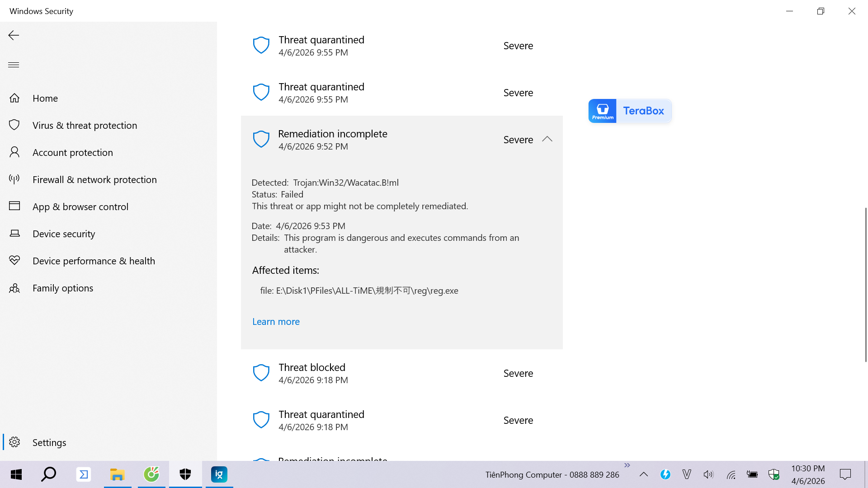Click the Settings gear icon
The image size is (868, 488).
coord(14,442)
